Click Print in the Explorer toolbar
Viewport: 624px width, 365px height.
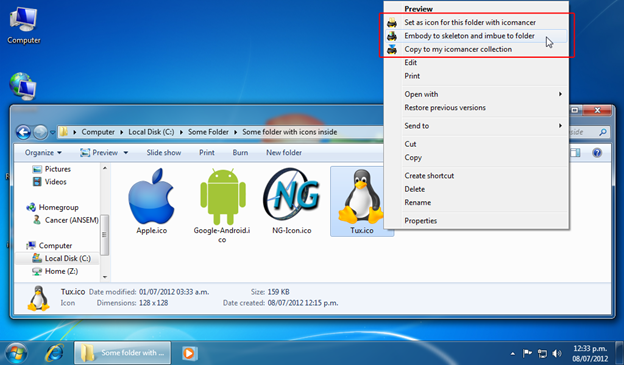pyautogui.click(x=207, y=152)
